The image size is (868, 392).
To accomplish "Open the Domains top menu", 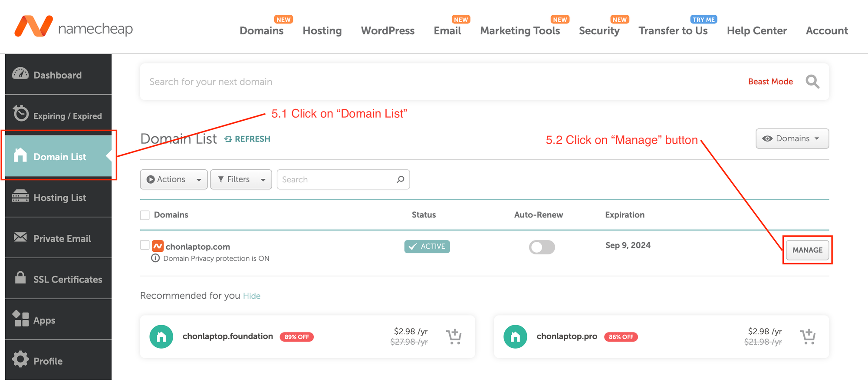I will (261, 30).
